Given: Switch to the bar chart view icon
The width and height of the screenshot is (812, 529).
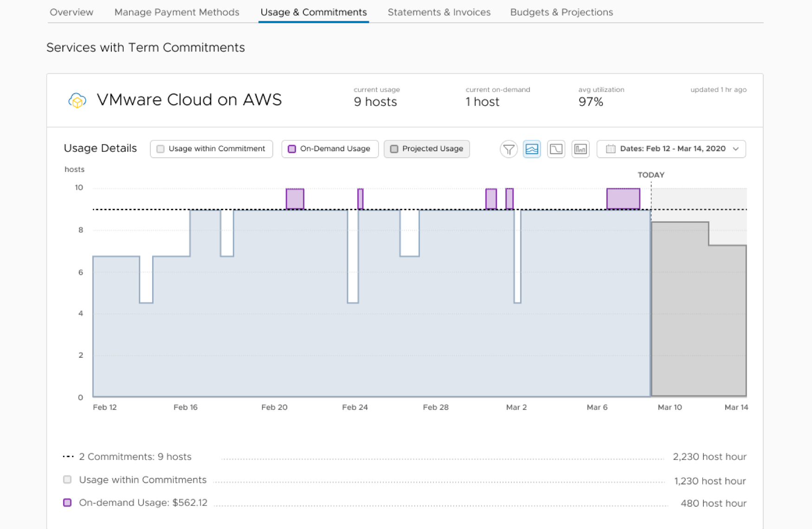Looking at the screenshot, I should click(x=580, y=149).
